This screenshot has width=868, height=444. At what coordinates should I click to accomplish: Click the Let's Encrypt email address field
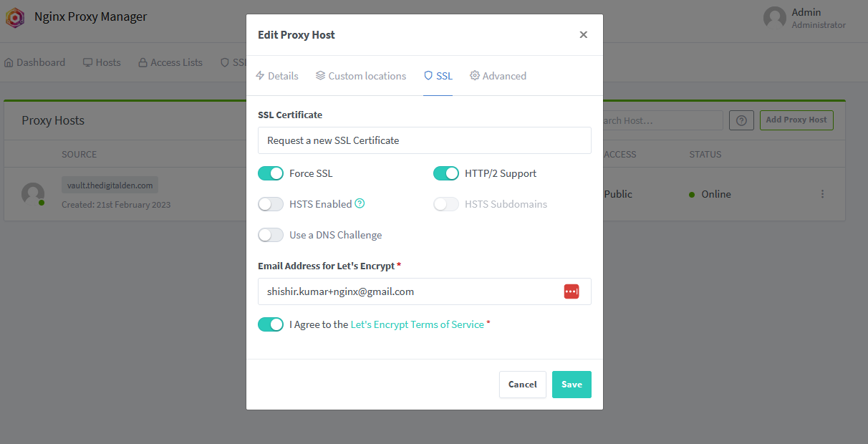click(408, 291)
